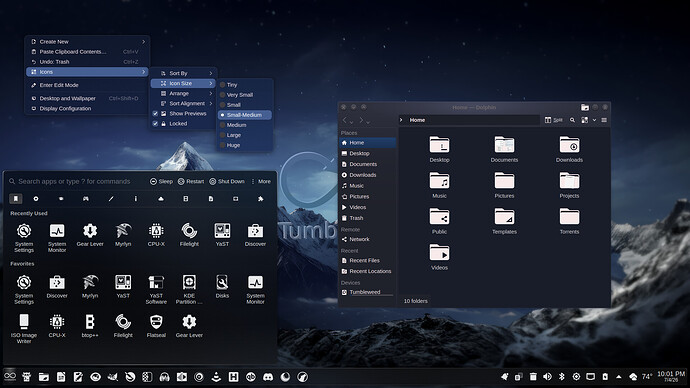Select the Small icon size option
Image resolution: width=690 pixels, height=388 pixels.
pos(245,105)
